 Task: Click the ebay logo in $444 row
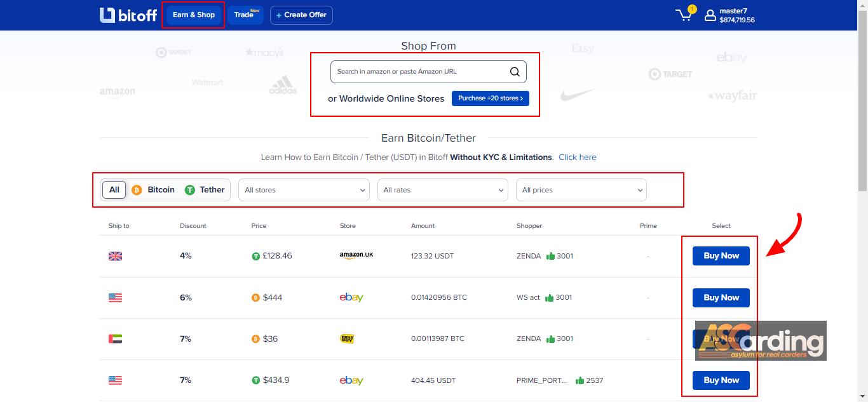(x=351, y=297)
